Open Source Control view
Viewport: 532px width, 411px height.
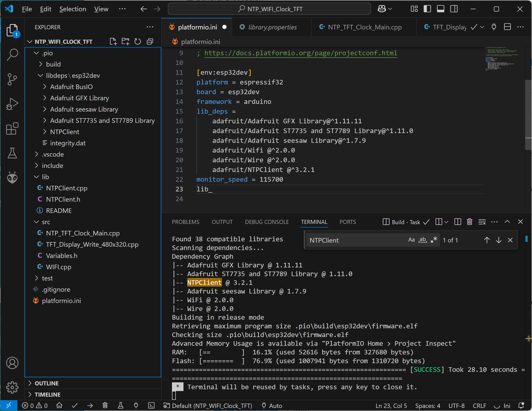[x=12, y=79]
